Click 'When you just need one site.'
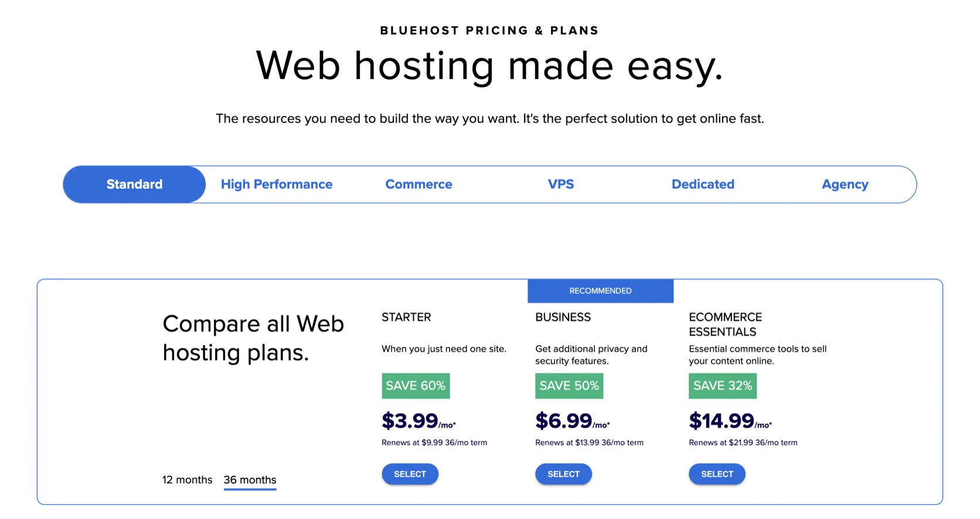 pos(444,349)
